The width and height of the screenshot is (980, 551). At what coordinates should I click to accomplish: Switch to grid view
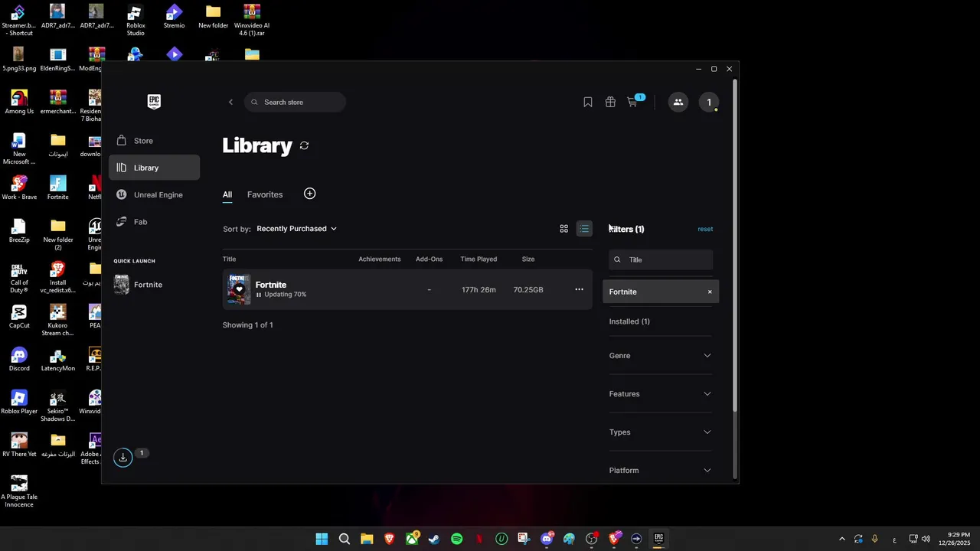coord(564,229)
